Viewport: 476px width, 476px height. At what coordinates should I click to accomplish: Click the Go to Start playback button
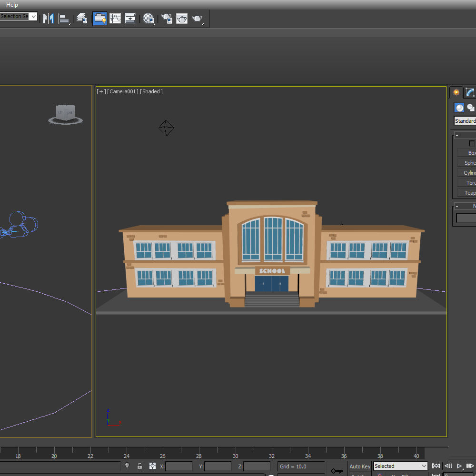click(x=436, y=466)
